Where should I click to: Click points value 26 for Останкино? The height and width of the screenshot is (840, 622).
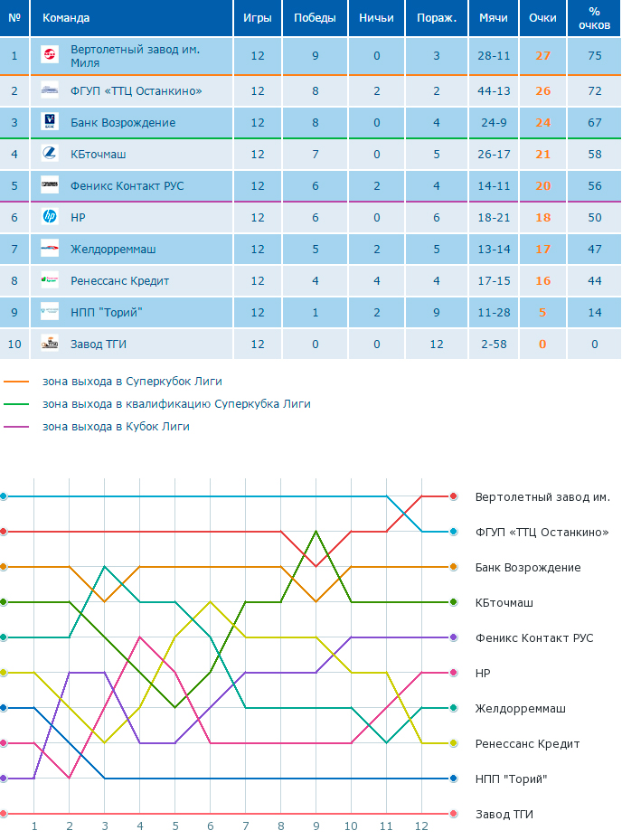pyautogui.click(x=542, y=91)
